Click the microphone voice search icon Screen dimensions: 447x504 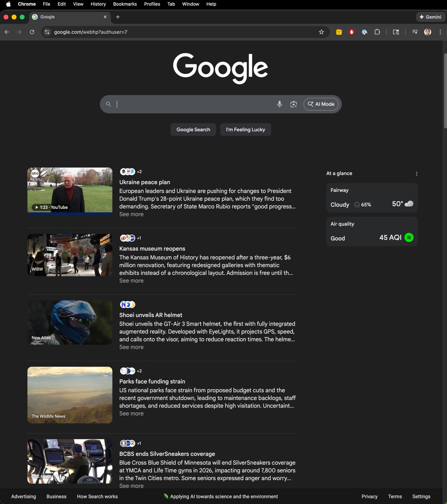(279, 104)
